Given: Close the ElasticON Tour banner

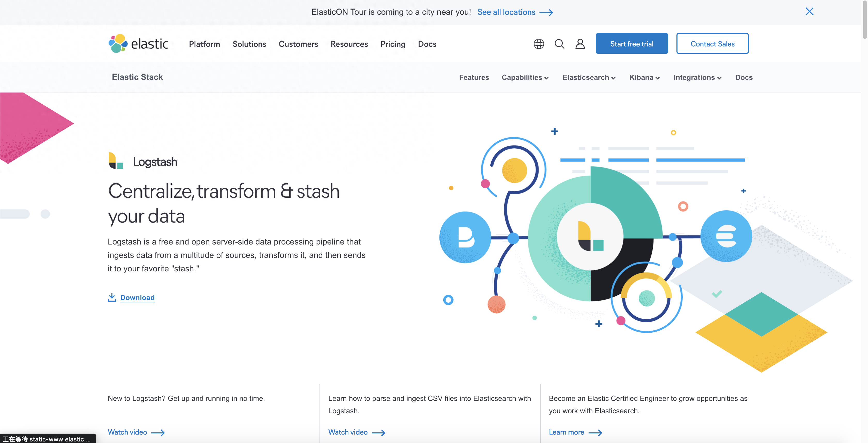Looking at the screenshot, I should (809, 11).
